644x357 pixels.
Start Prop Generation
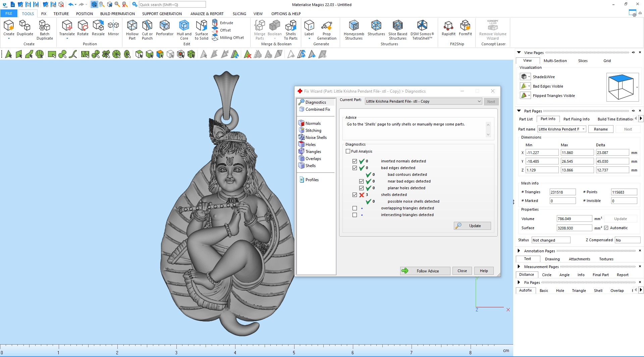[327, 30]
